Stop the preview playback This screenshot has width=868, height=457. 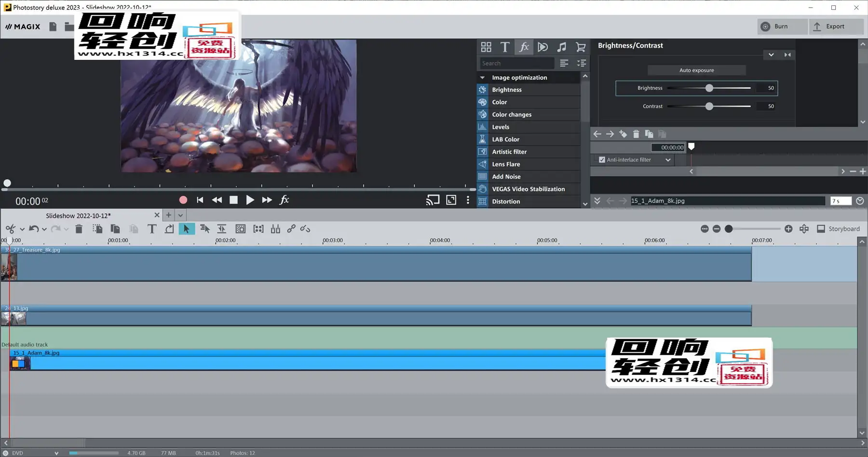pos(233,200)
